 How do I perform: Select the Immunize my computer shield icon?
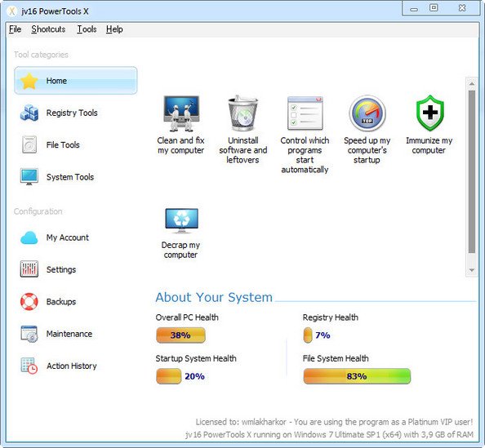click(430, 113)
